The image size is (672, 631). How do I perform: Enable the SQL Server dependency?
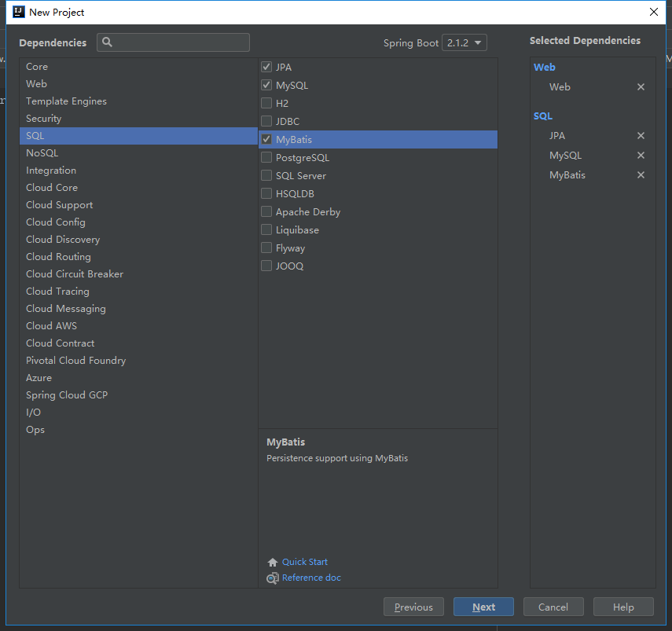pyautogui.click(x=266, y=175)
